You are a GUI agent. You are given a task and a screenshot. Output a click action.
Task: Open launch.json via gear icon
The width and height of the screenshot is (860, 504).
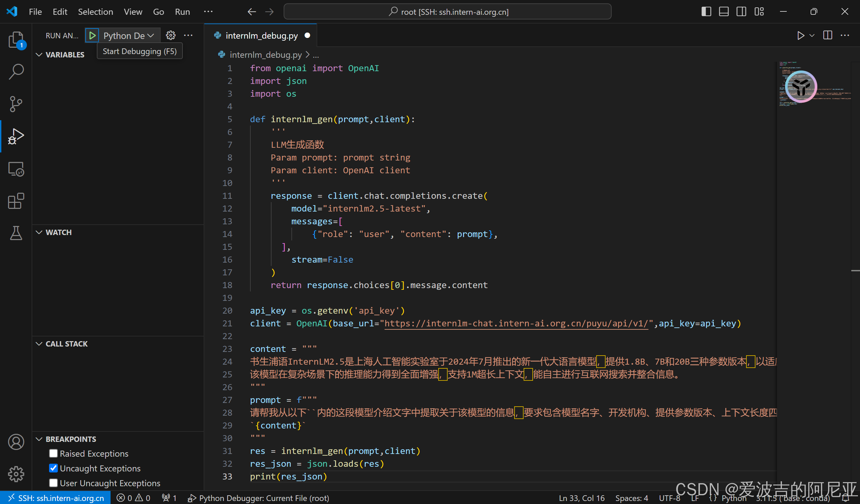coord(171,36)
